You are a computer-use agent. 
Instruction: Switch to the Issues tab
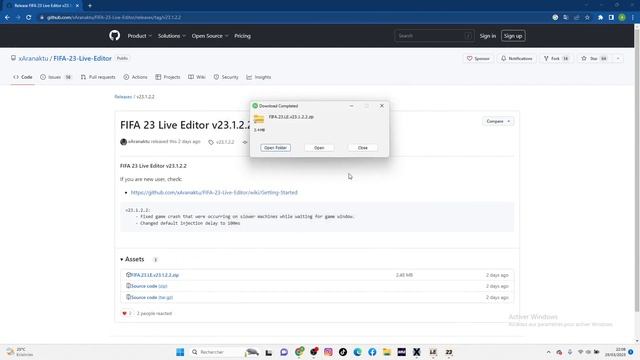pos(56,77)
